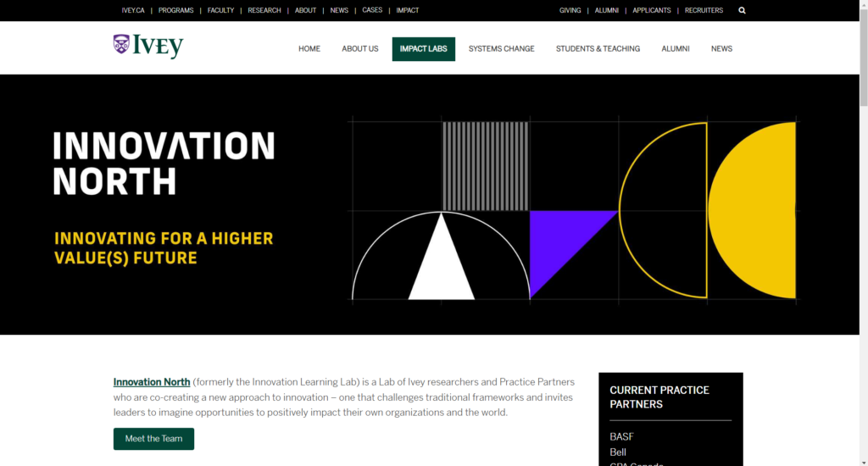Go to Home in main navigation
The width and height of the screenshot is (868, 466).
[x=309, y=48]
